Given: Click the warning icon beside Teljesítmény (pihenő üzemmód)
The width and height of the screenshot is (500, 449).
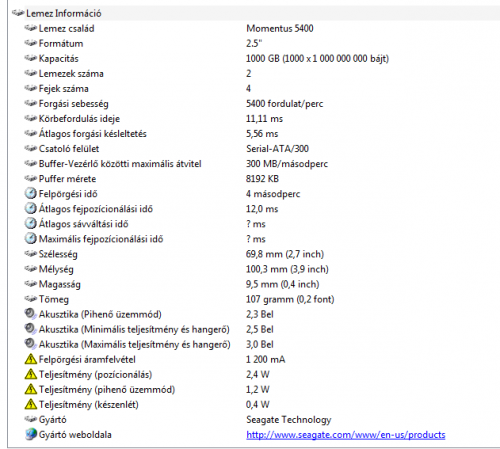Looking at the screenshot, I should [x=31, y=389].
